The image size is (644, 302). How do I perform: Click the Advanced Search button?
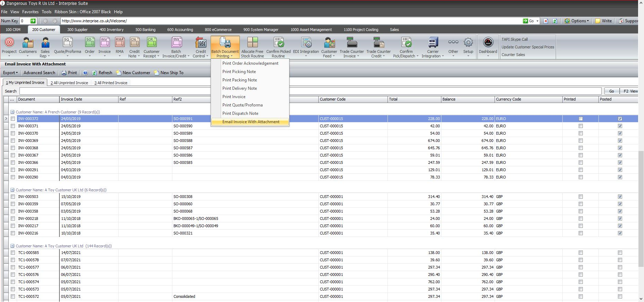pos(39,73)
